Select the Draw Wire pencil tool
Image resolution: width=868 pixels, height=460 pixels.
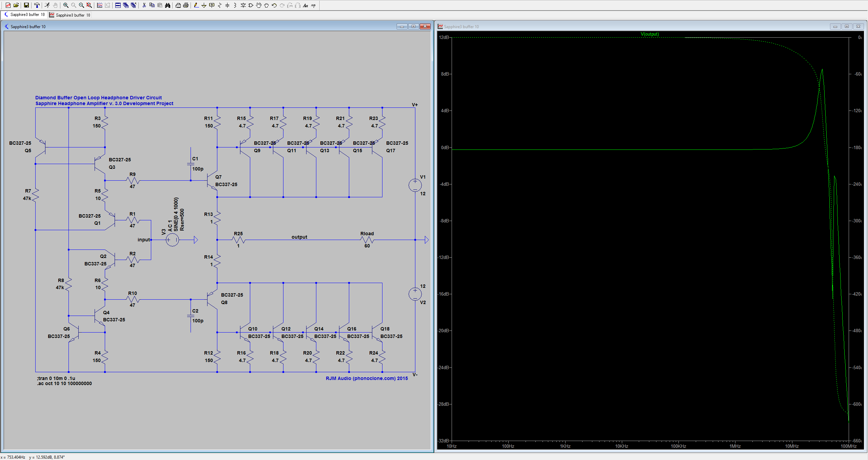coord(196,5)
